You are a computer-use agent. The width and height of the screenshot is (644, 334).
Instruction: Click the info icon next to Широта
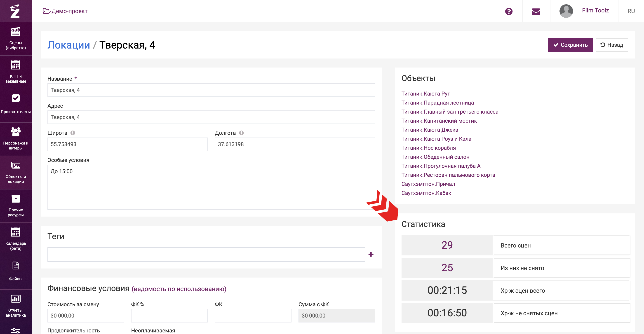pyautogui.click(x=73, y=133)
